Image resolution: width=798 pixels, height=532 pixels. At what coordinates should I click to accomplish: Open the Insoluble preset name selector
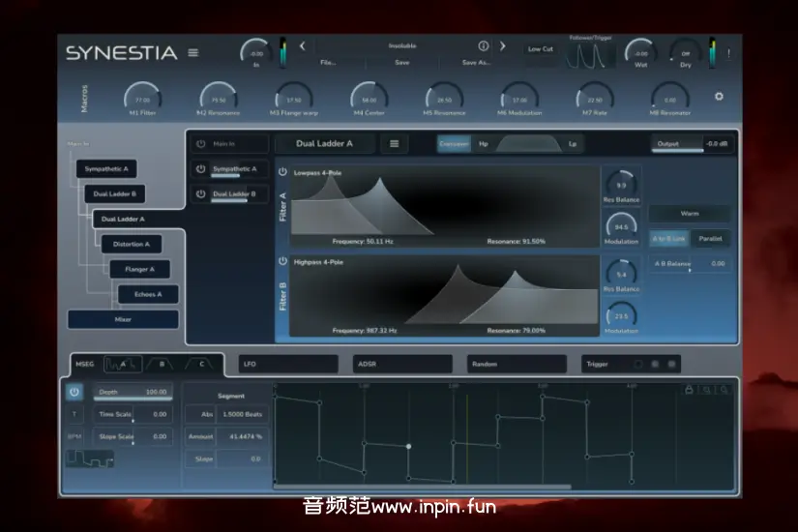pos(402,45)
